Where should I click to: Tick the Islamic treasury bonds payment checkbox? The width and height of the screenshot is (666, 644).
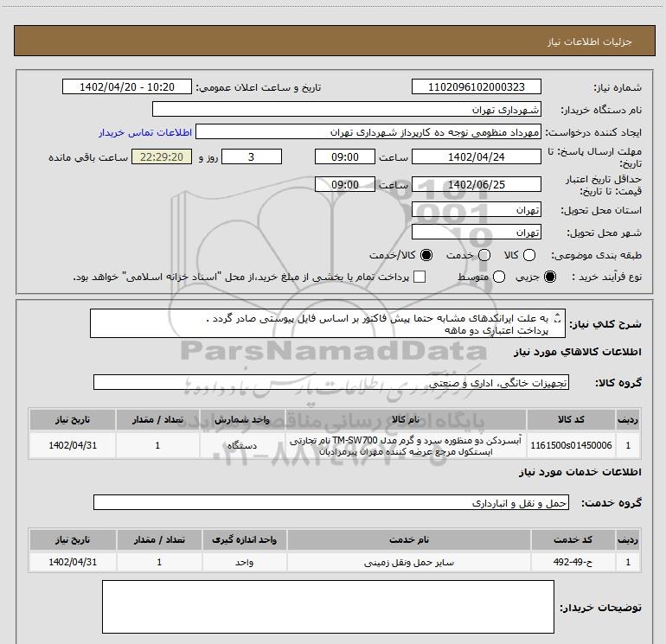click(419, 277)
